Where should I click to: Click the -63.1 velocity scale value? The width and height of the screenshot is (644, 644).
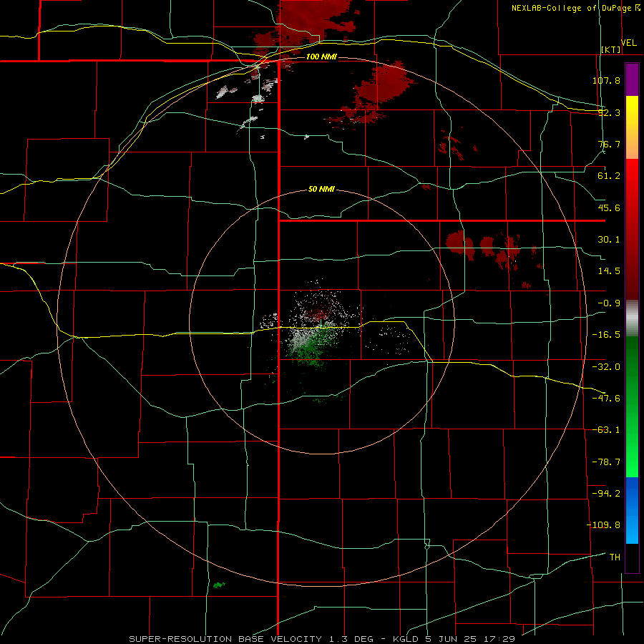click(606, 430)
